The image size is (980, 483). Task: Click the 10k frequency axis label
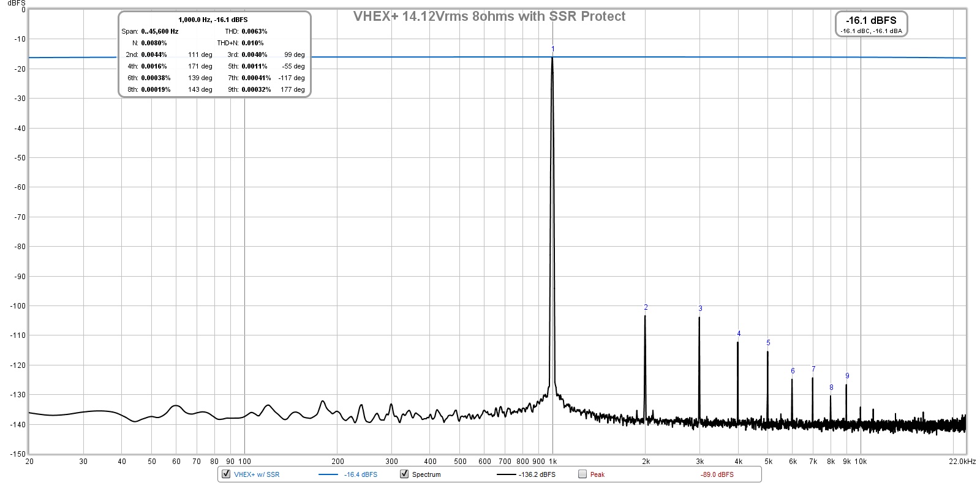coord(861,462)
